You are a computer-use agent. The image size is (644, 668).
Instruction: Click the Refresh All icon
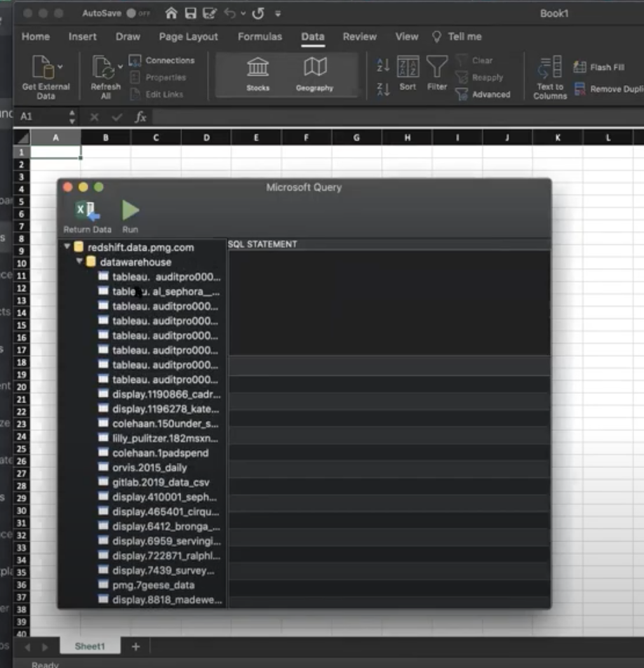104,68
